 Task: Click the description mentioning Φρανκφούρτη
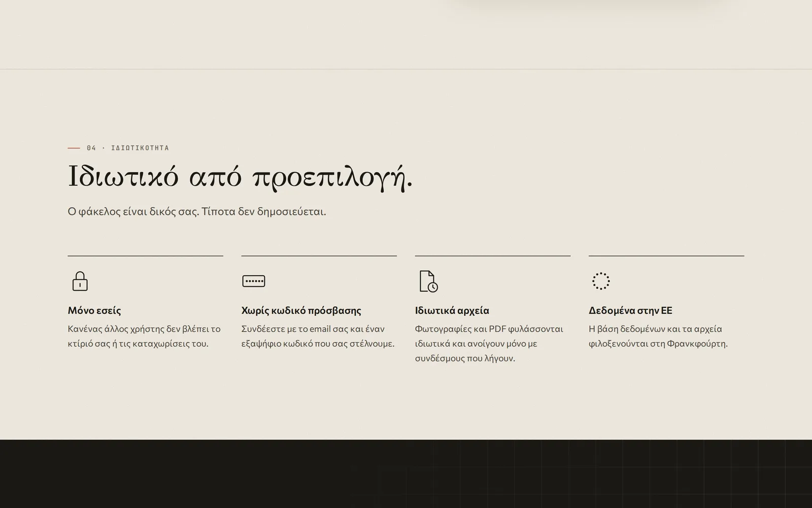pyautogui.click(x=658, y=336)
